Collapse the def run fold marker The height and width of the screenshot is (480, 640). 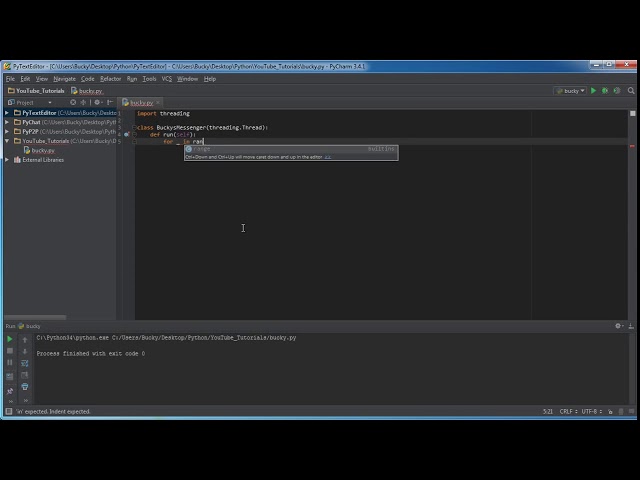(x=134, y=134)
